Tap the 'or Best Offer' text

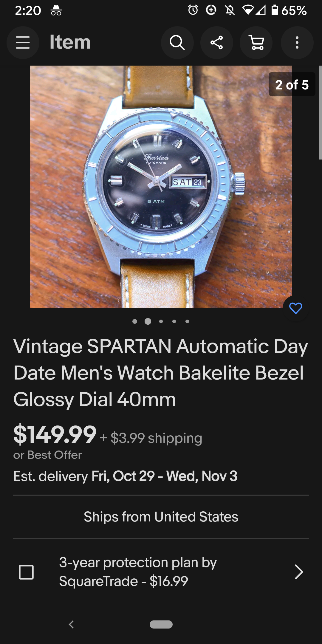[47, 455]
